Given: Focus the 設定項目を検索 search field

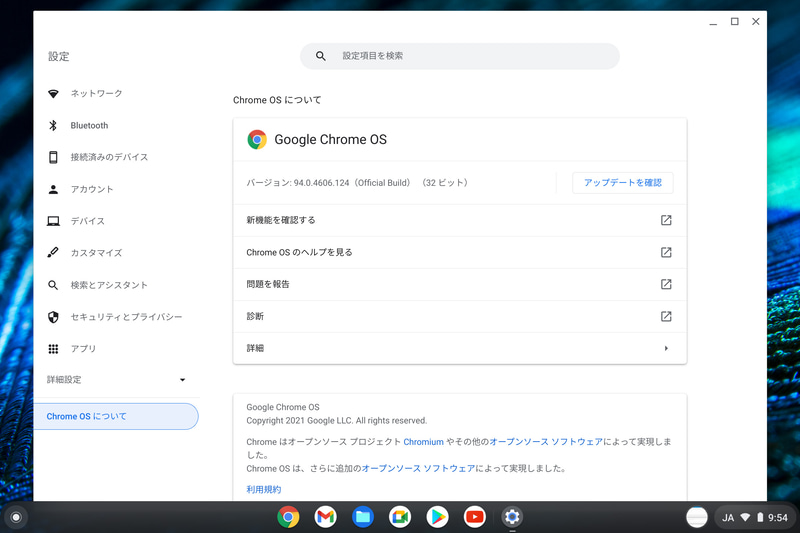Looking at the screenshot, I should pyautogui.click(x=460, y=56).
